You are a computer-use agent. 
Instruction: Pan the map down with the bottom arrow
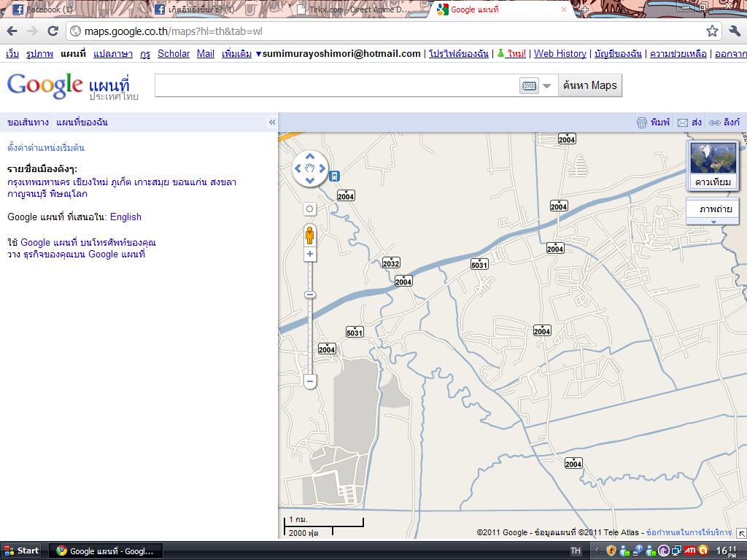pyautogui.click(x=309, y=180)
